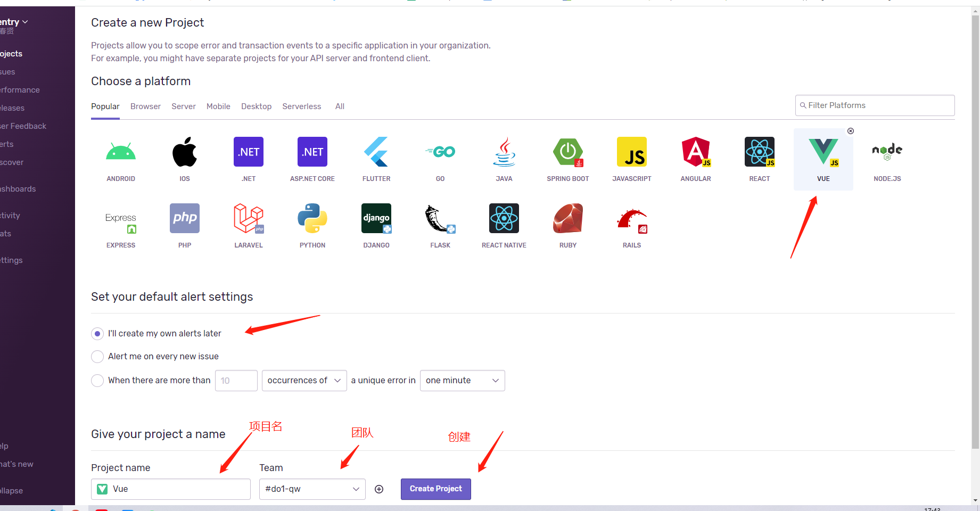
Task: Choose the Flutter platform icon
Action: tap(376, 152)
